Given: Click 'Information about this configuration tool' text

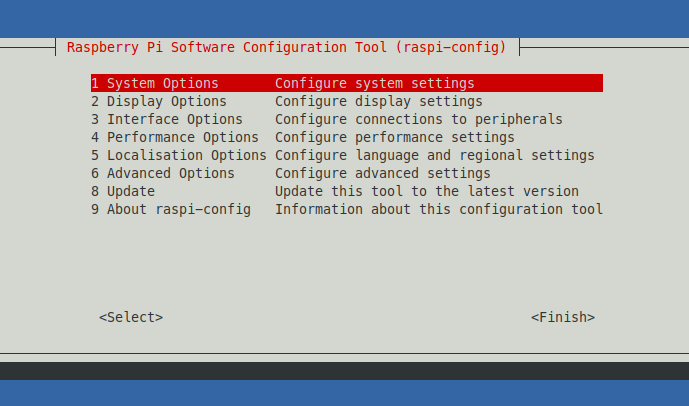Looking at the screenshot, I should 439,210.
